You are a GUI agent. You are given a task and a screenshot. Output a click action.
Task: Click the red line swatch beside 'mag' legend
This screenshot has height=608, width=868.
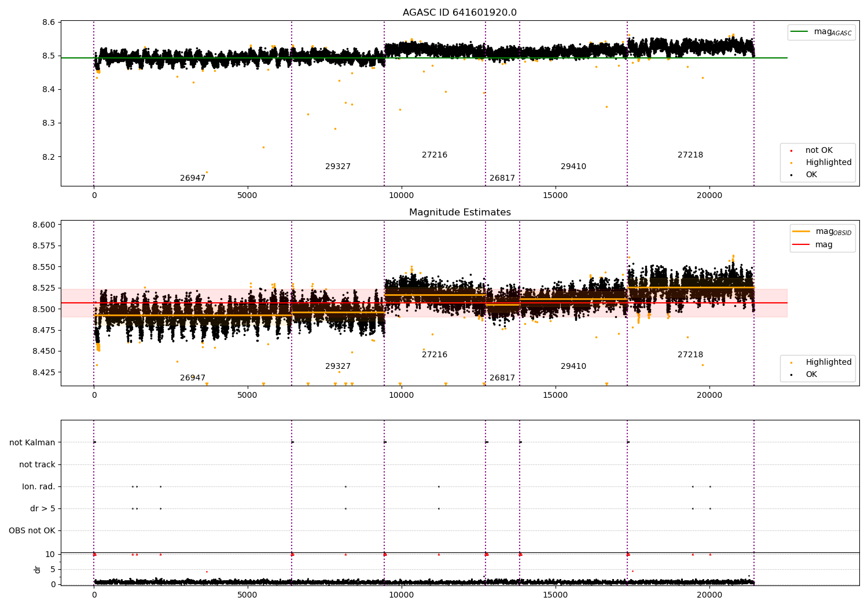coord(801,245)
